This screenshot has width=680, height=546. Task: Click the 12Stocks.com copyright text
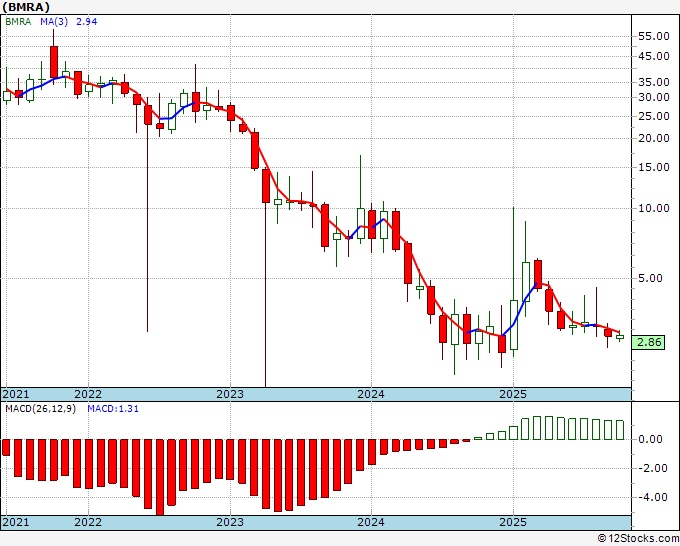(638, 539)
